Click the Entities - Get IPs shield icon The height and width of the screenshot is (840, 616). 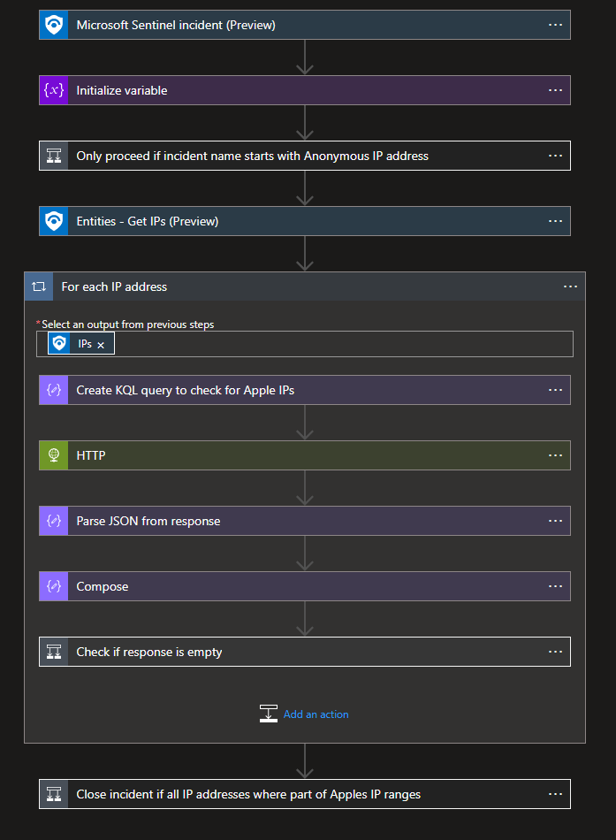point(54,221)
